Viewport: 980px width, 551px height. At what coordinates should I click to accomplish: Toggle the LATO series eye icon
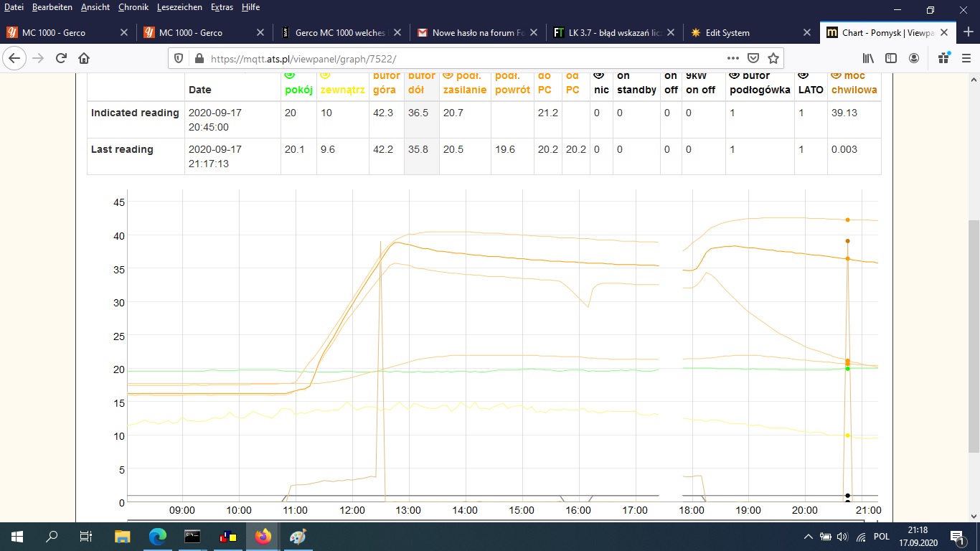[804, 75]
